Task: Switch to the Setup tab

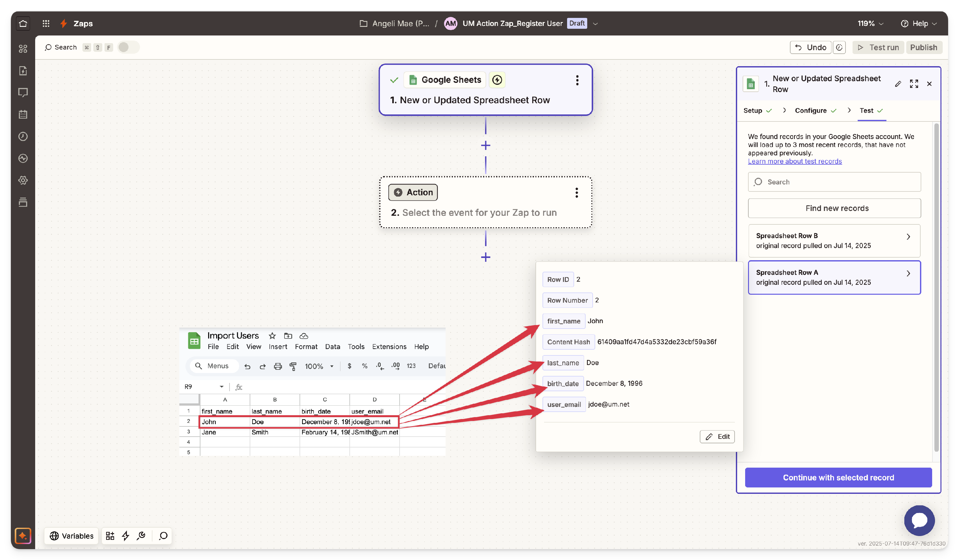Action: 757,110
